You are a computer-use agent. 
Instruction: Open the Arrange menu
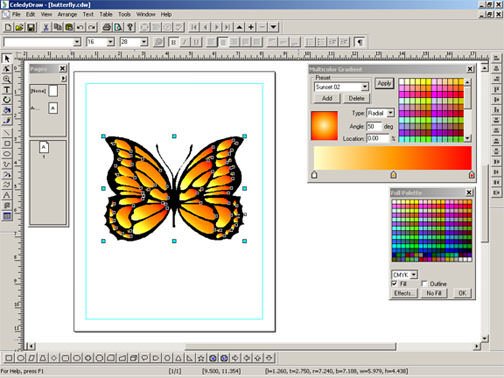tap(67, 14)
